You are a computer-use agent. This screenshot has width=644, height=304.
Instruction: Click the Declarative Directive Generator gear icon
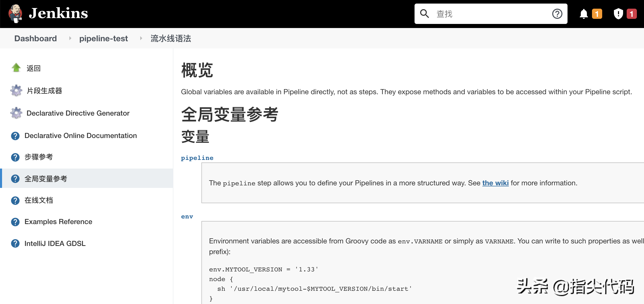(16, 113)
